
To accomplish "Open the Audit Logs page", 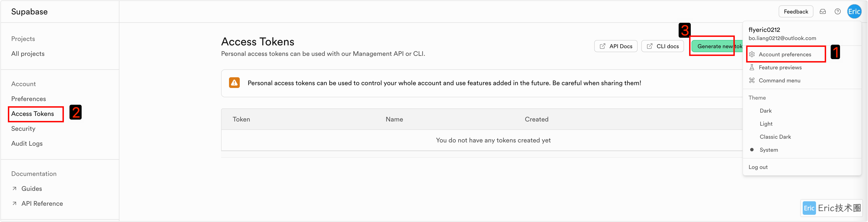I will (27, 143).
